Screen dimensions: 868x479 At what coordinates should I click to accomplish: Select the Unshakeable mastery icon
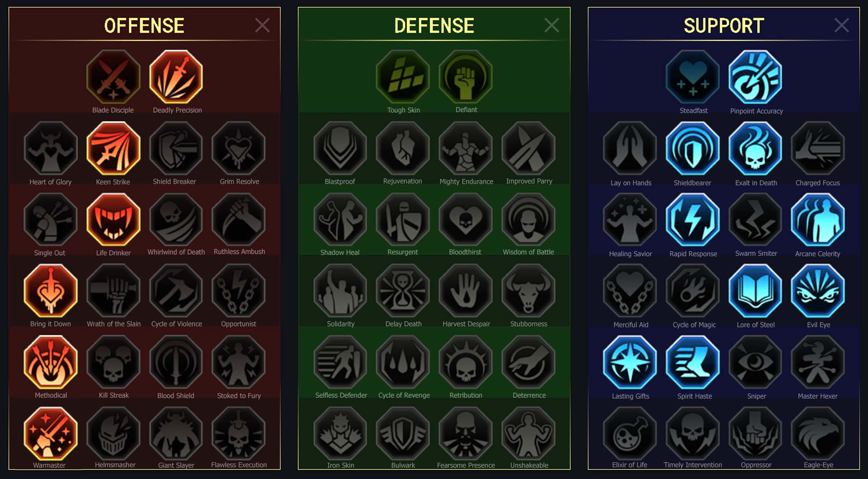(x=528, y=434)
